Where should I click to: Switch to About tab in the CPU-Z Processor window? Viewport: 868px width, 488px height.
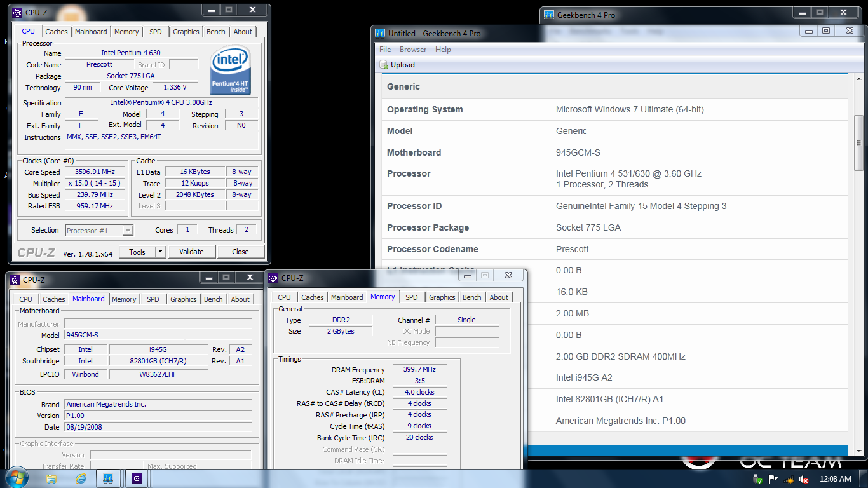pyautogui.click(x=243, y=32)
